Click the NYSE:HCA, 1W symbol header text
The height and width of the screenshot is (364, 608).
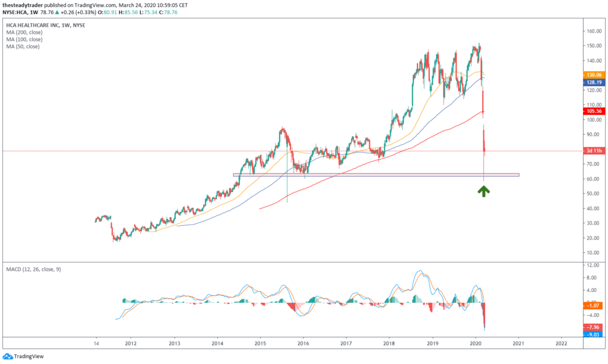(x=20, y=12)
